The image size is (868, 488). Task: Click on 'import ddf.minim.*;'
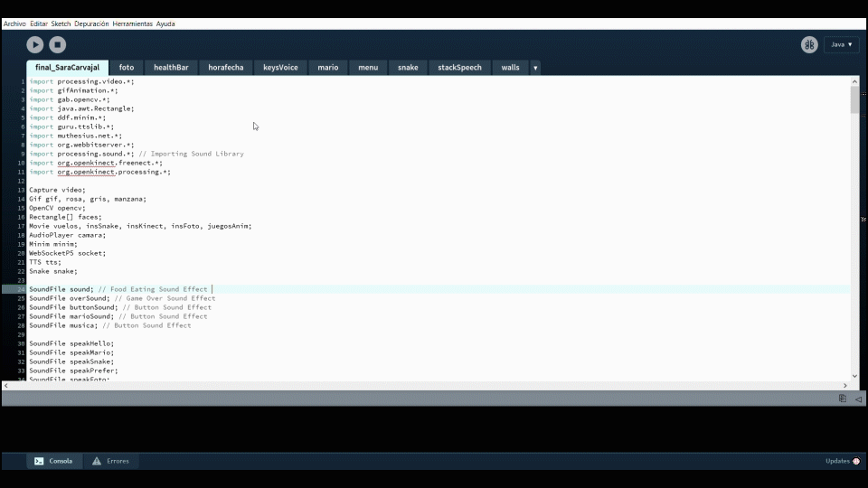click(x=68, y=117)
